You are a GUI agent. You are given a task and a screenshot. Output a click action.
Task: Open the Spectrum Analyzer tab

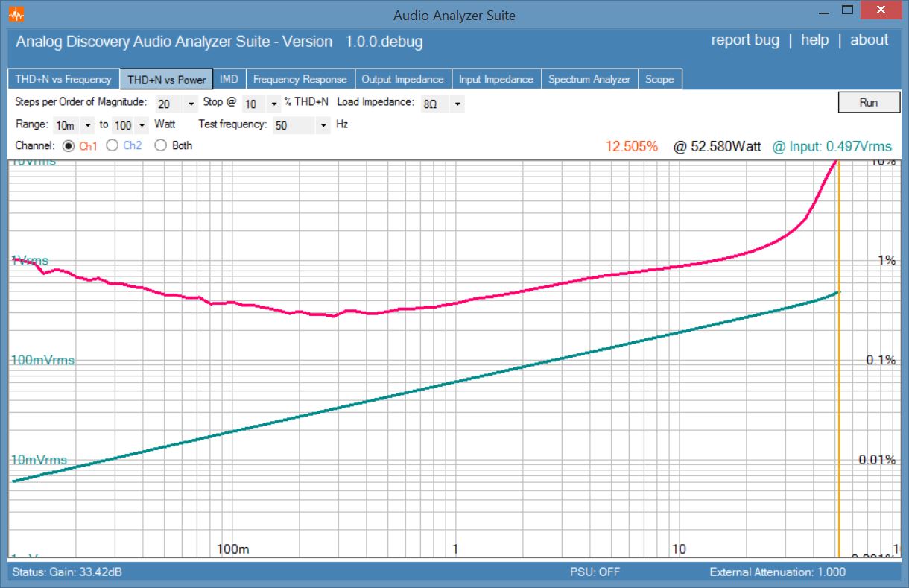(590, 79)
